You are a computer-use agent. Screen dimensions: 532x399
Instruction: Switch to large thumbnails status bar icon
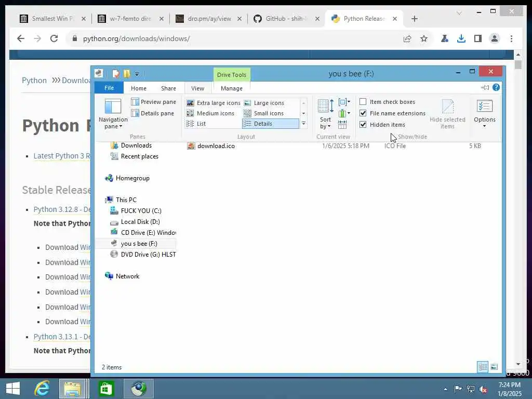pyautogui.click(x=494, y=367)
